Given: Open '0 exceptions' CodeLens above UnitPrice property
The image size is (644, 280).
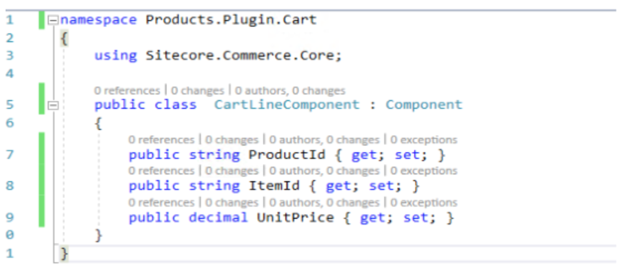Looking at the screenshot, I should pos(424,203).
